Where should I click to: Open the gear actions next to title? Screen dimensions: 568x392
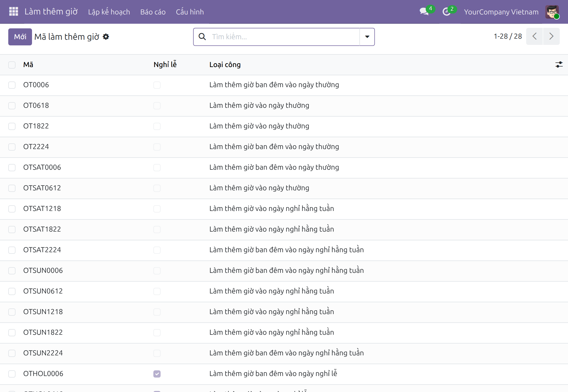coord(106,37)
